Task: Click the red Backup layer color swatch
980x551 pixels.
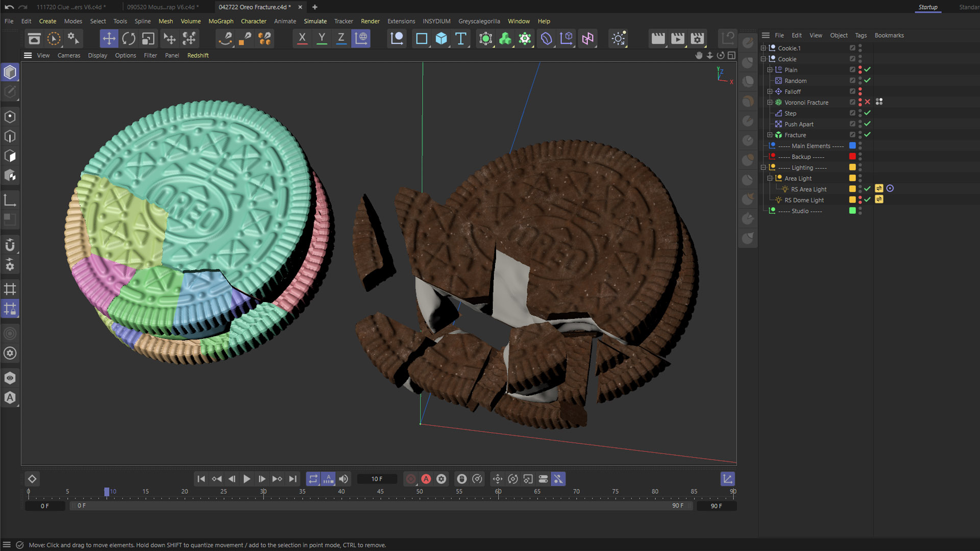Action: point(852,157)
